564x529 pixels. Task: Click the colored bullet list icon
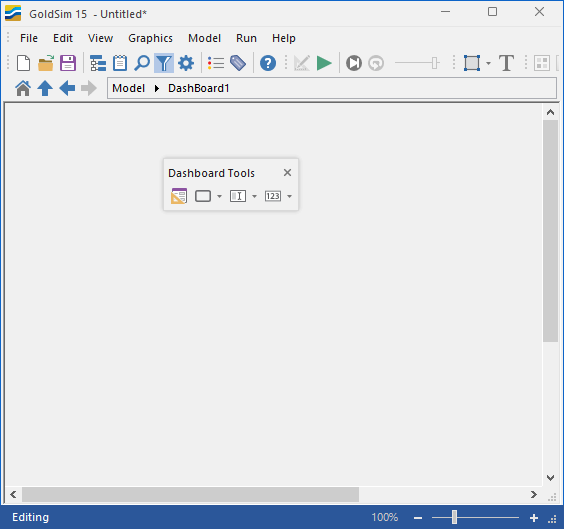click(216, 63)
